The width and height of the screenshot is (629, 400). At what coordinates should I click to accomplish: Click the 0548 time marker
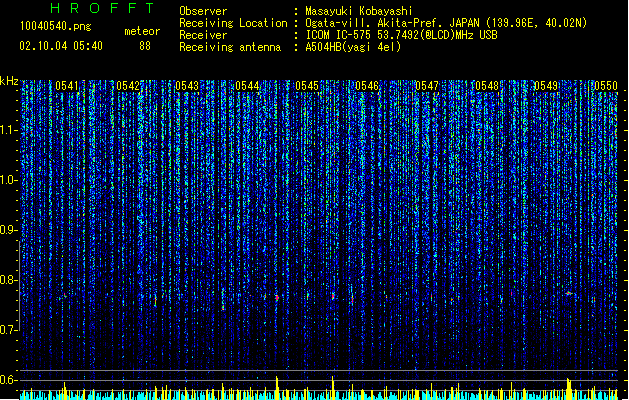[x=487, y=86]
